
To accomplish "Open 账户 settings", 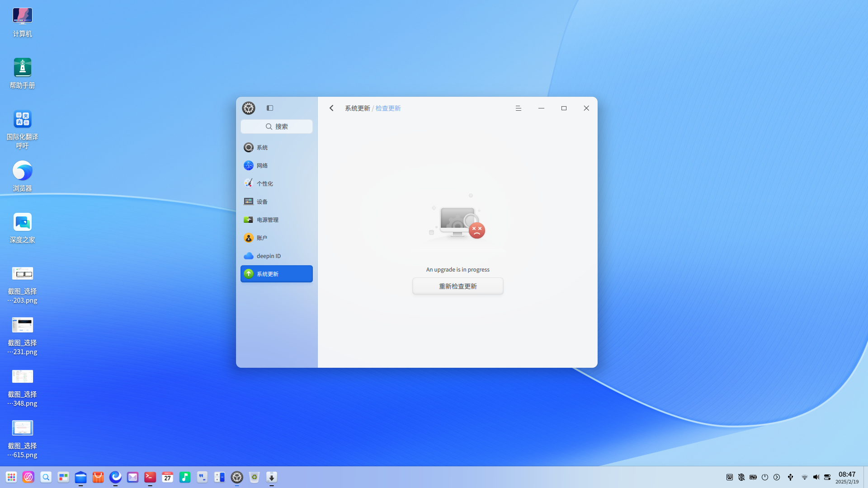I will 277,238.
